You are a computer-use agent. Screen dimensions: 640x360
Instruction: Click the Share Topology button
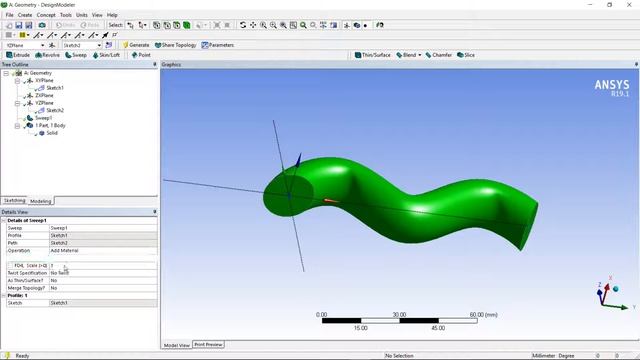tap(176, 45)
